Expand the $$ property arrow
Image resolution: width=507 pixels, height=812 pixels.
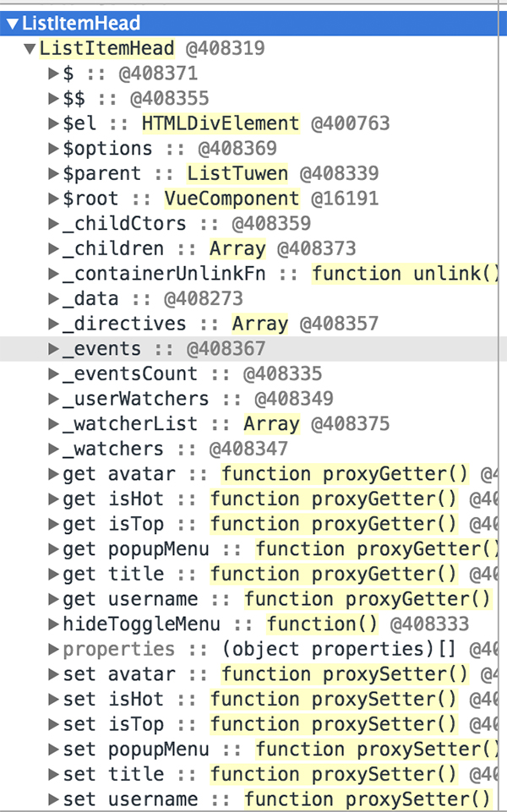[53, 98]
